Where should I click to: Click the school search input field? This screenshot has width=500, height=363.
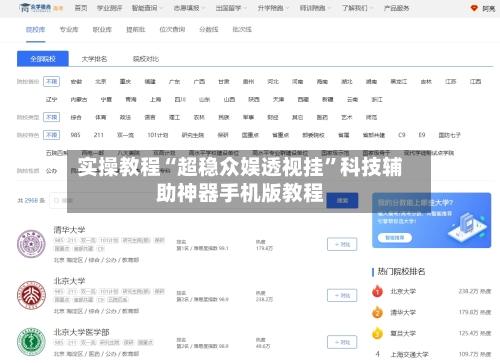click(x=188, y=200)
